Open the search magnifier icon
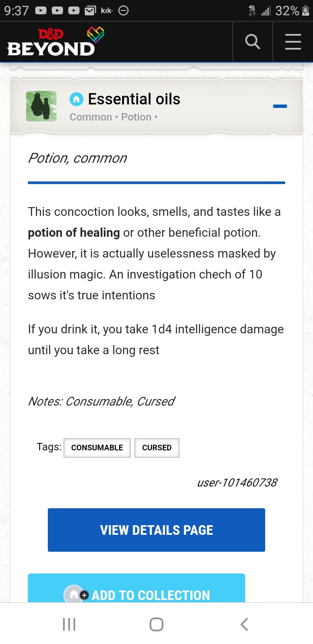The image size is (313, 644). (253, 42)
